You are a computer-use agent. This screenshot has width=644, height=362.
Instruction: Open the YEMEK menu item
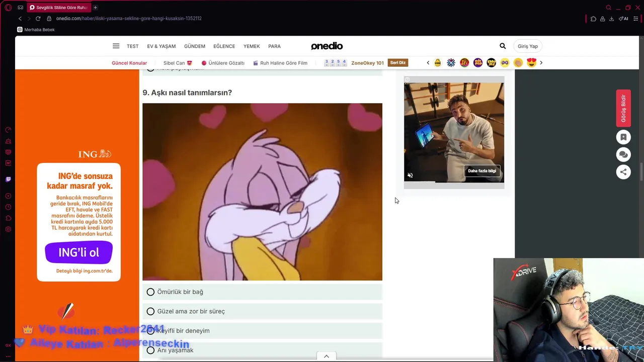(252, 46)
